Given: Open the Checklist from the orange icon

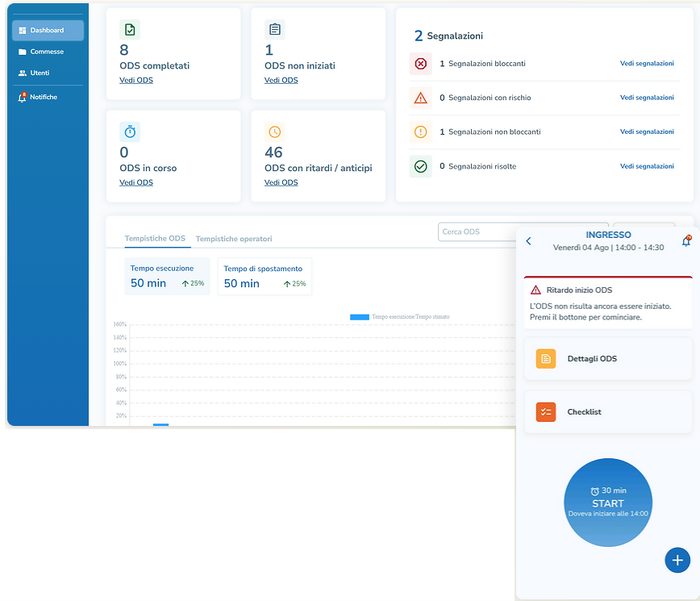Looking at the screenshot, I should (x=548, y=411).
